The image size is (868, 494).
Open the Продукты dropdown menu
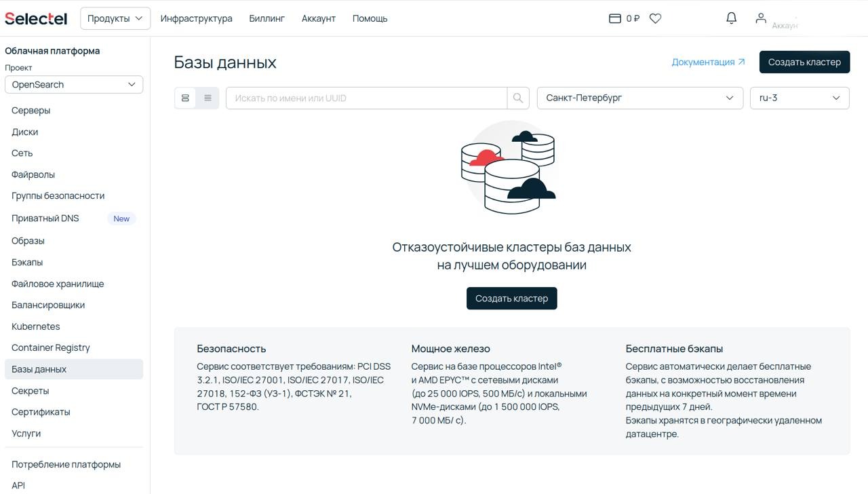[x=115, y=18]
